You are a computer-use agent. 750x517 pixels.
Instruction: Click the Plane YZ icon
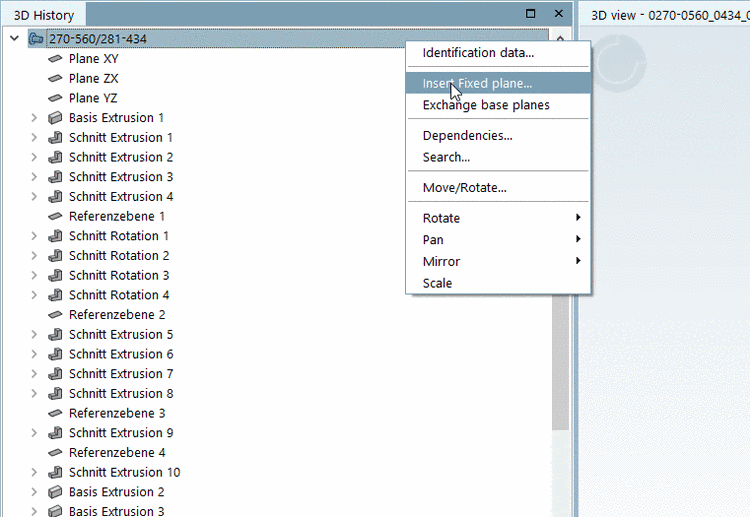pyautogui.click(x=55, y=98)
